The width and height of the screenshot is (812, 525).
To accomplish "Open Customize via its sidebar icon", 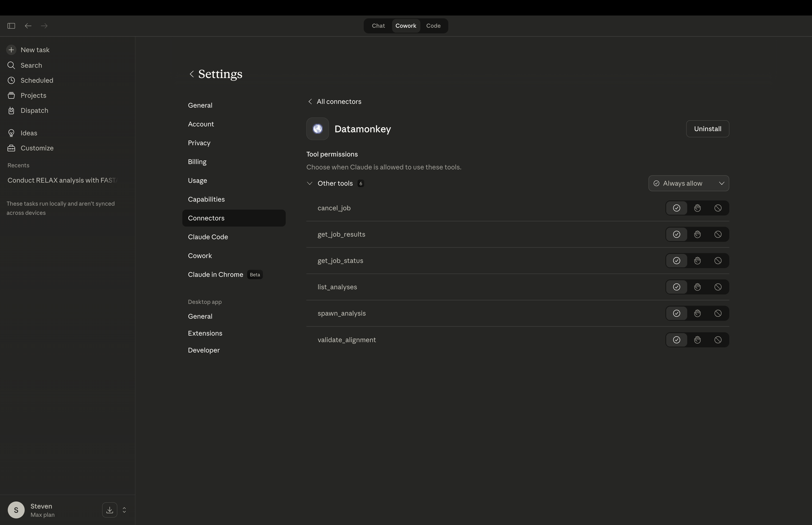I will (11, 148).
